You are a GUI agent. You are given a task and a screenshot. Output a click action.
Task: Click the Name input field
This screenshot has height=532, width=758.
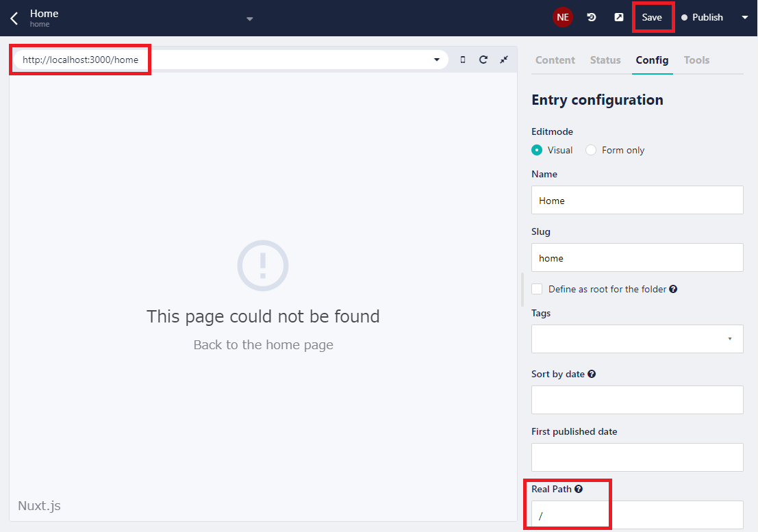tap(637, 200)
